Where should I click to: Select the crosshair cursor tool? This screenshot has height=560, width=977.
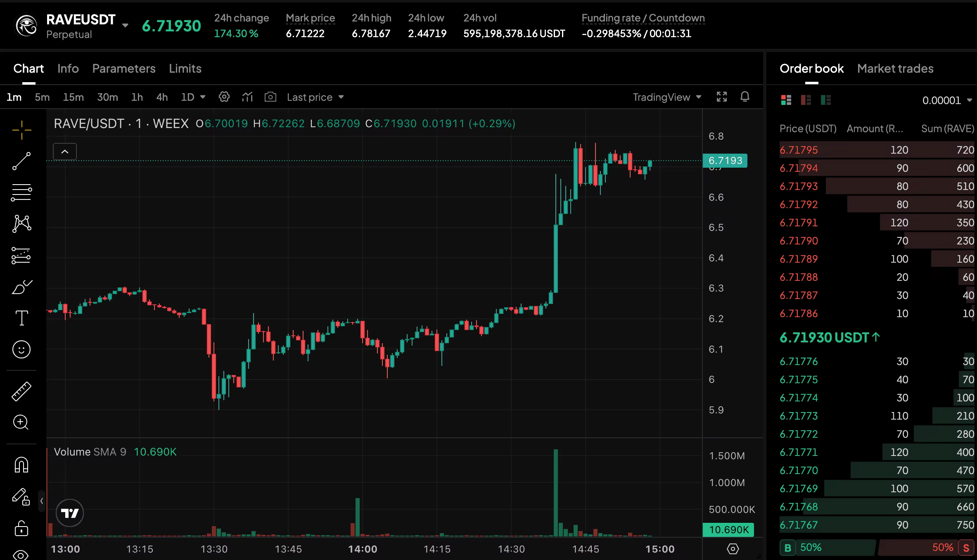click(x=21, y=131)
